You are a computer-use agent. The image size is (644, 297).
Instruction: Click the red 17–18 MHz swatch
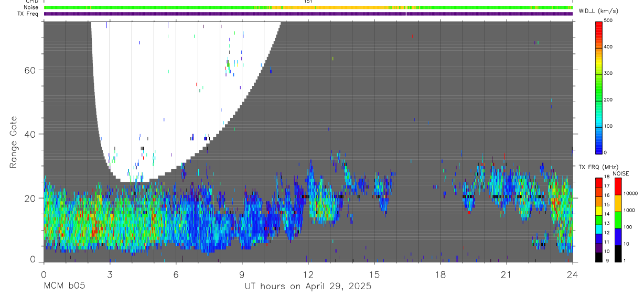(x=598, y=183)
